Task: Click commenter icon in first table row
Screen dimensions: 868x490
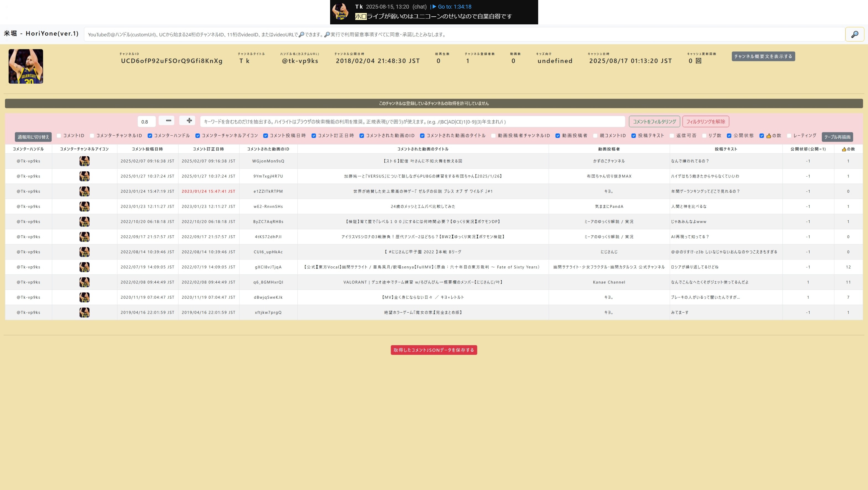Action: click(x=84, y=161)
